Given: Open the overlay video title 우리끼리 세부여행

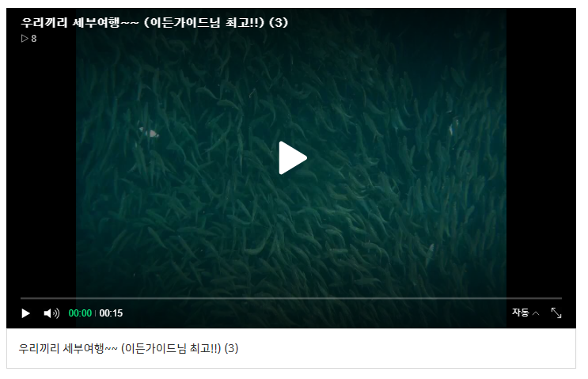Looking at the screenshot, I should click(154, 22).
